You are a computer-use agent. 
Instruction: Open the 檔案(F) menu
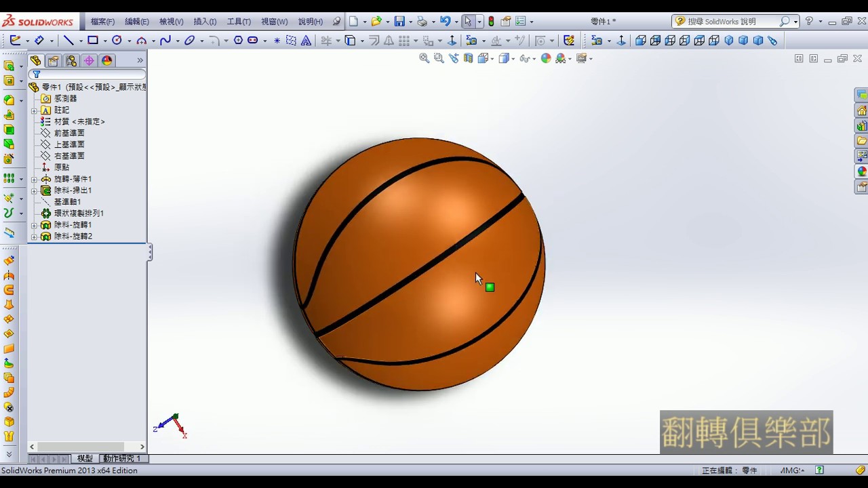click(102, 22)
